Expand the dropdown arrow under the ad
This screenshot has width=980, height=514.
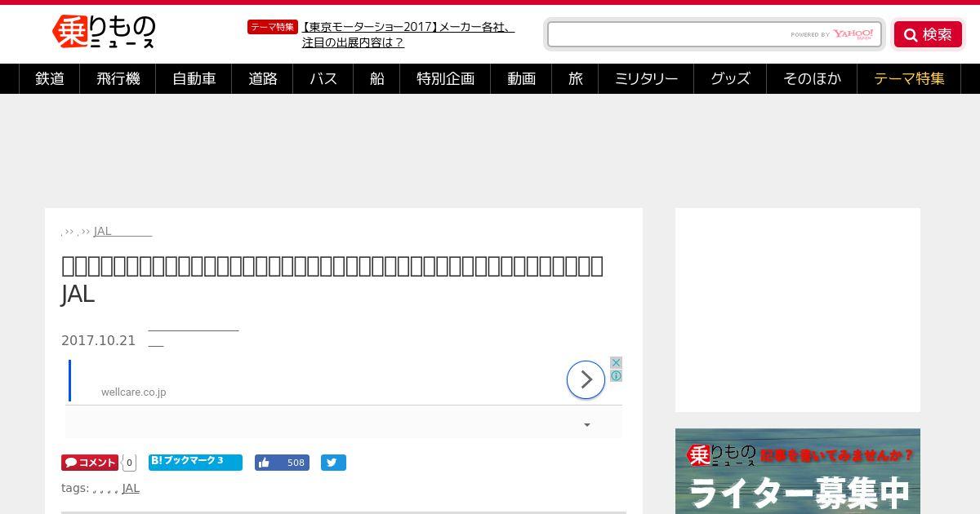[x=586, y=424]
